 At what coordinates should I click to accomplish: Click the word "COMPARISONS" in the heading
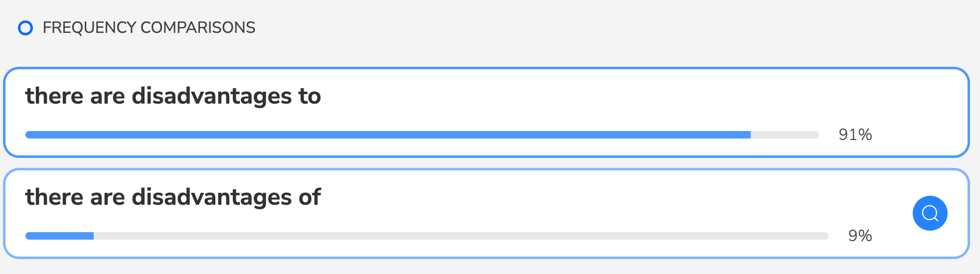[x=198, y=27]
